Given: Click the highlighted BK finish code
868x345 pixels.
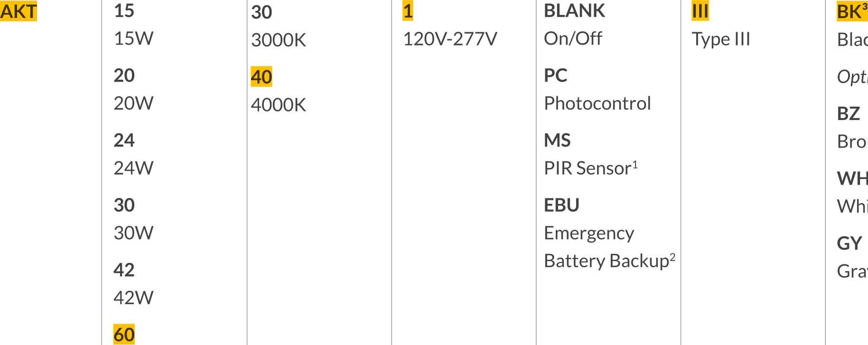Looking at the screenshot, I should pos(851,11).
